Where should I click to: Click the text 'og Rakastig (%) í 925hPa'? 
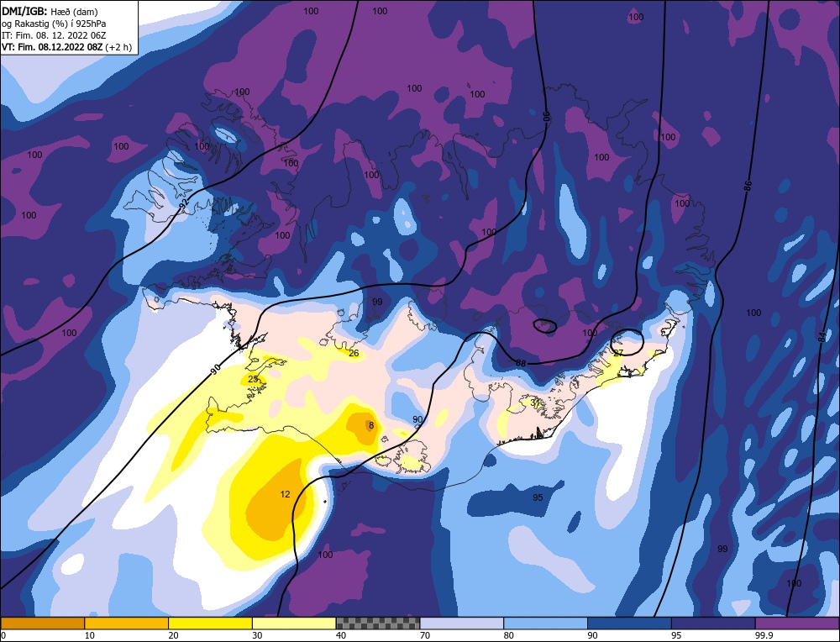[54, 24]
